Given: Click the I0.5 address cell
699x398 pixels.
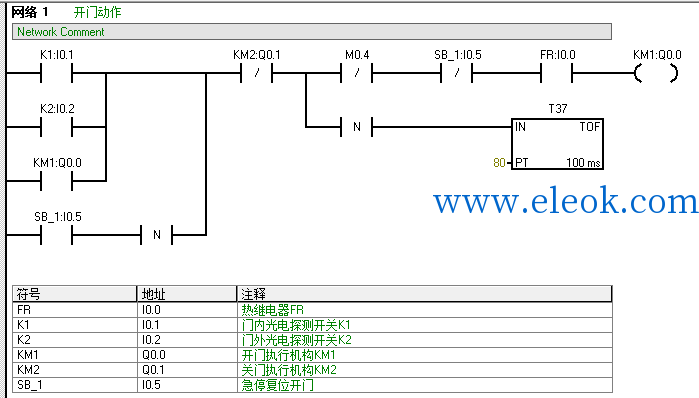Looking at the screenshot, I should click(x=187, y=385).
